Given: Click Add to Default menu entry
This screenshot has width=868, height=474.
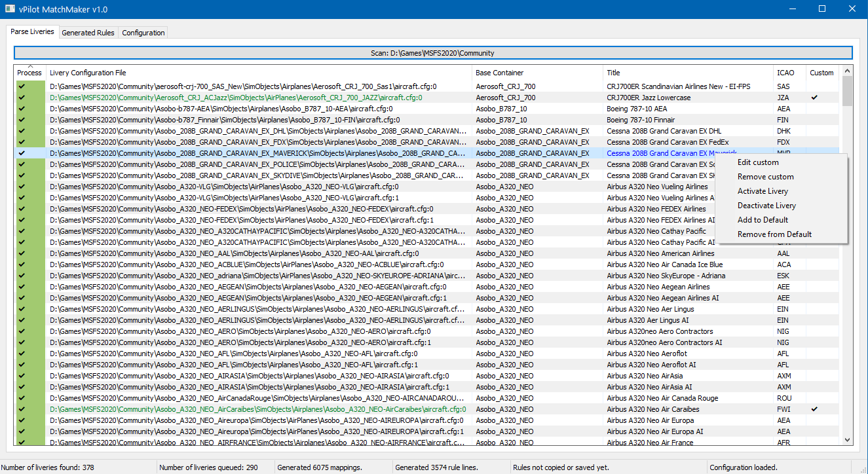Looking at the screenshot, I should (x=763, y=220).
